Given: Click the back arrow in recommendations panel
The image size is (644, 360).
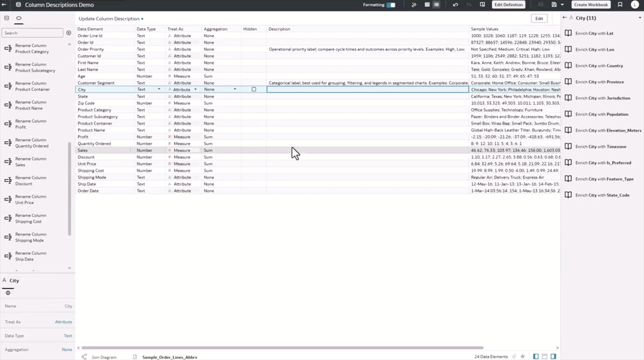Looking at the screenshot, I should click(565, 17).
